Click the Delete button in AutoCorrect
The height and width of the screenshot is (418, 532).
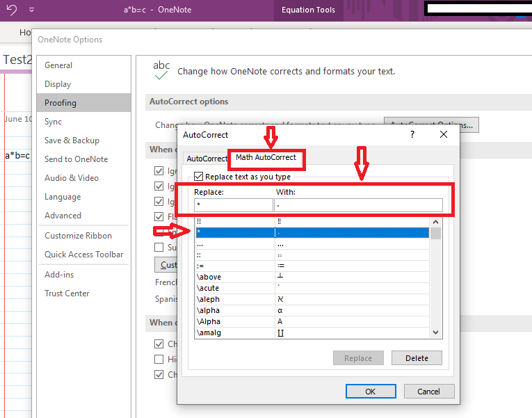pyautogui.click(x=417, y=358)
